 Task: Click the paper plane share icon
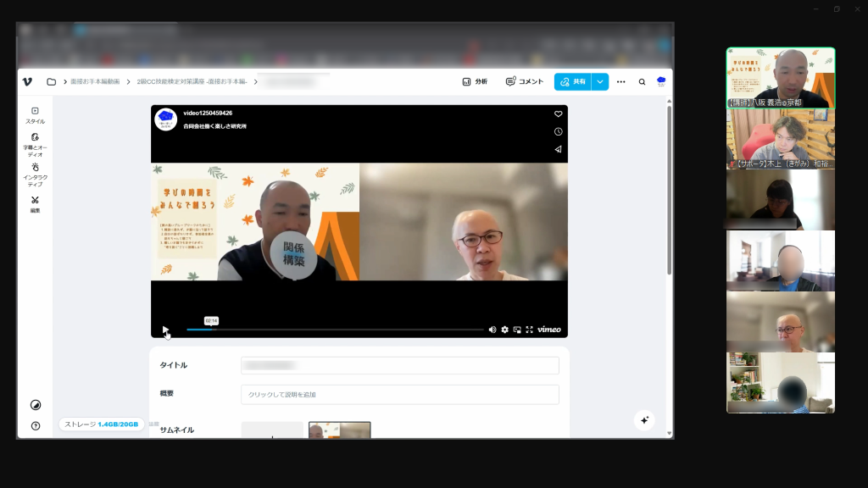558,149
